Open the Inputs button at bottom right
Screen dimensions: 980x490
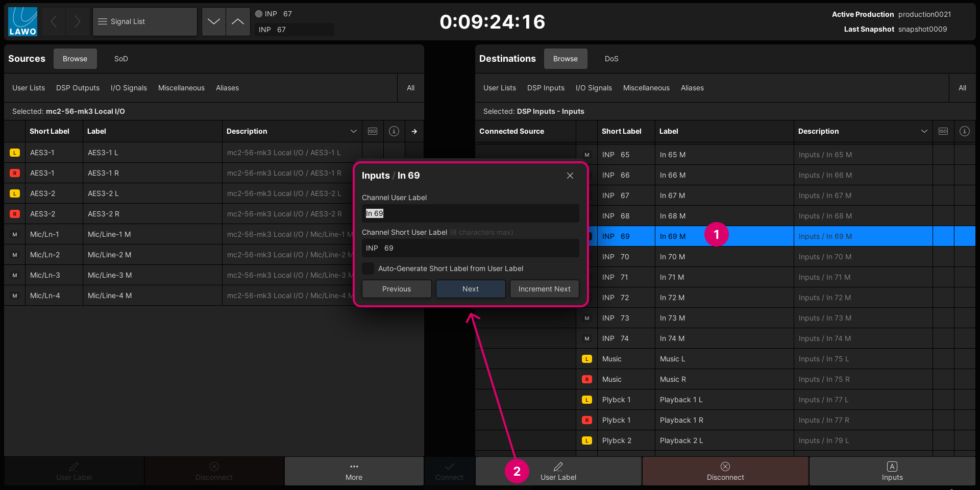pos(892,471)
